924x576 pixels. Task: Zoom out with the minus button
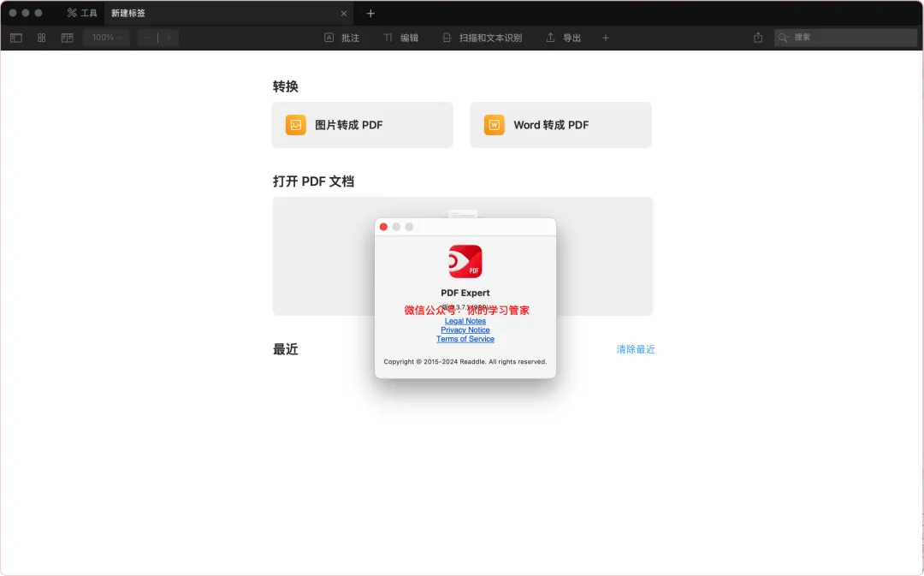tap(147, 38)
